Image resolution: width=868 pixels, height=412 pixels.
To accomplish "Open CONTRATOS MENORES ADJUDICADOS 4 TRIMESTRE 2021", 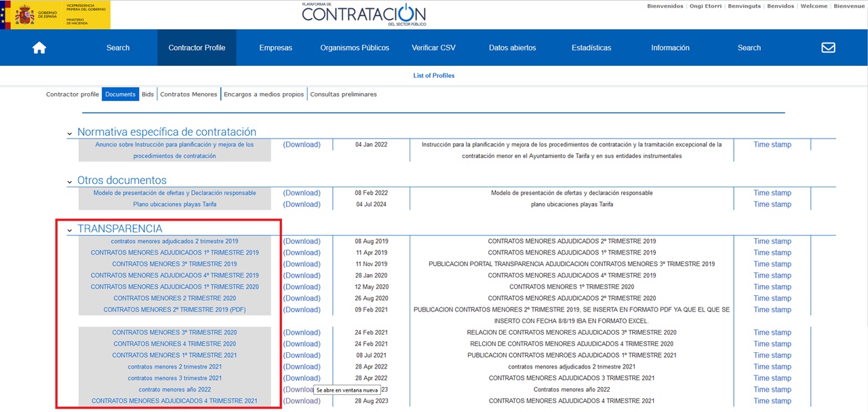I will 174,401.
